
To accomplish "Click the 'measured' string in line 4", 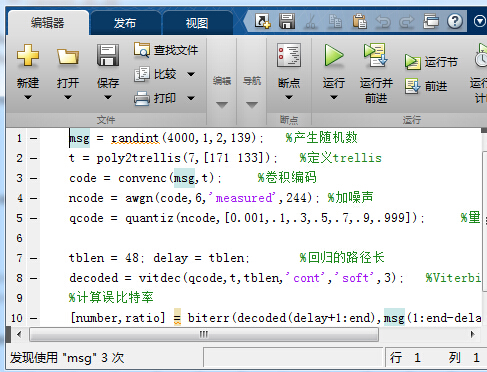I will (244, 198).
